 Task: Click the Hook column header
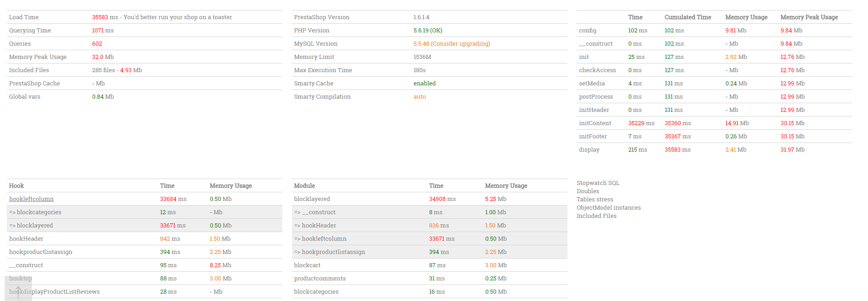click(x=16, y=186)
